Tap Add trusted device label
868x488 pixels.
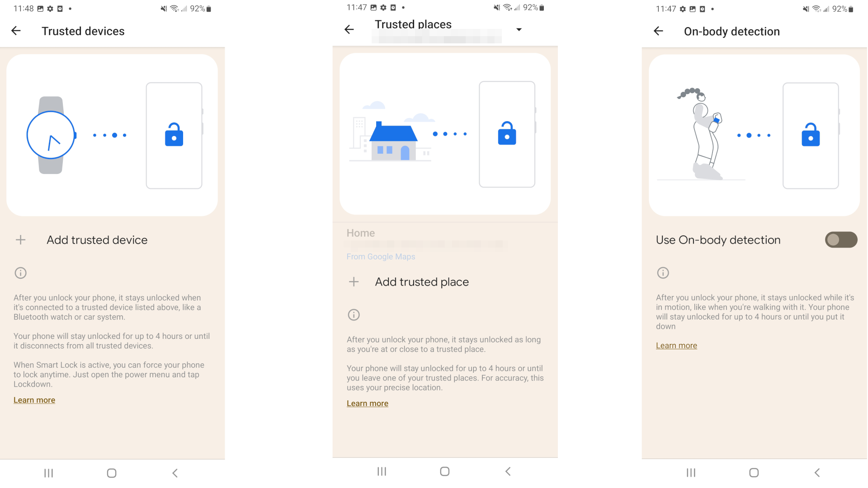coord(97,240)
